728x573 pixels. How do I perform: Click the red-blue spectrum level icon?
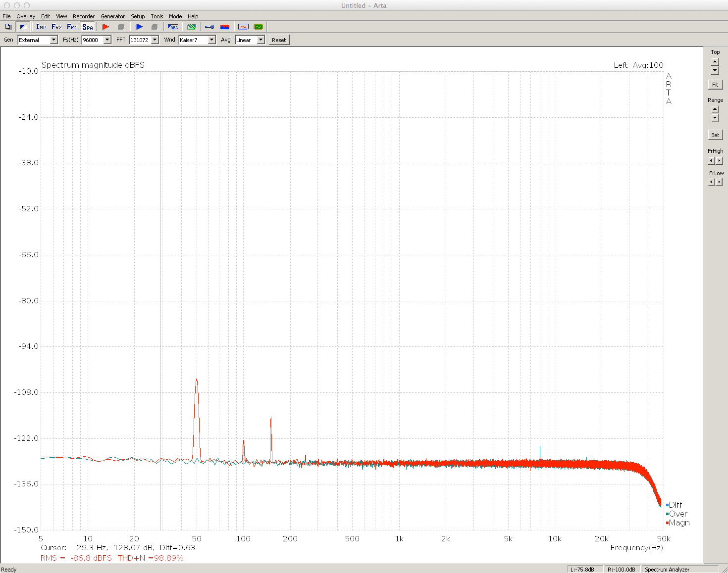225,27
